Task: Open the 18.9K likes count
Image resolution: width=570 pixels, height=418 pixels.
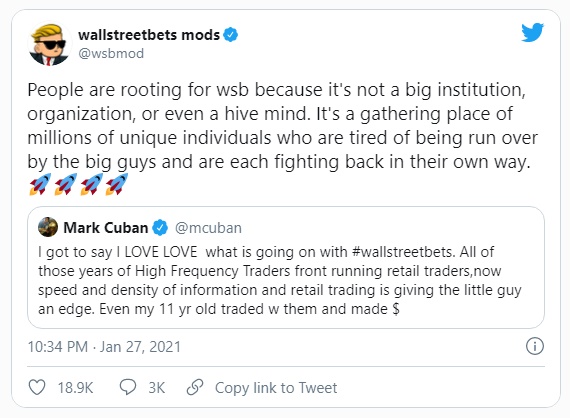Action: (x=76, y=387)
